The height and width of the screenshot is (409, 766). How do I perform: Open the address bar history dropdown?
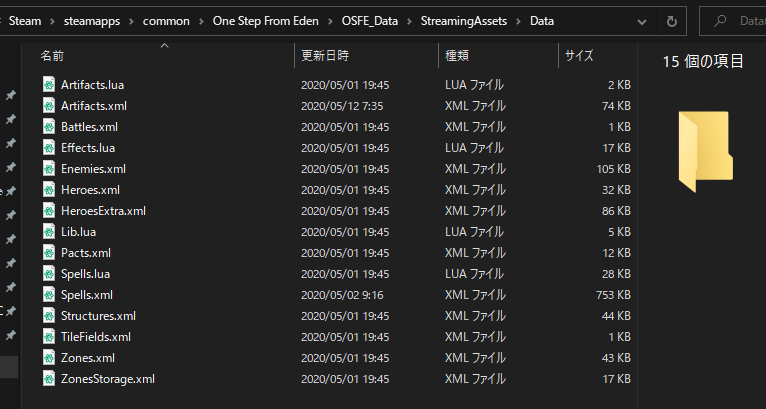[x=642, y=22]
